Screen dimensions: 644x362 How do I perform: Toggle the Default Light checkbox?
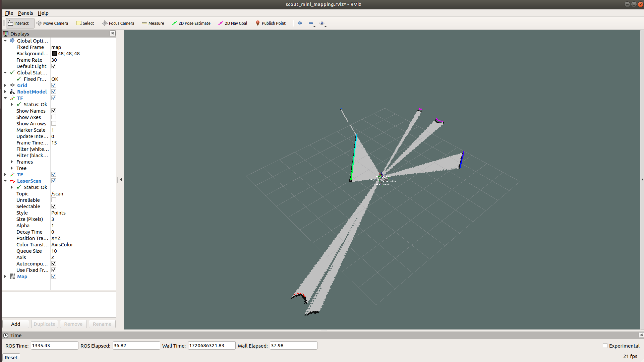click(x=54, y=66)
